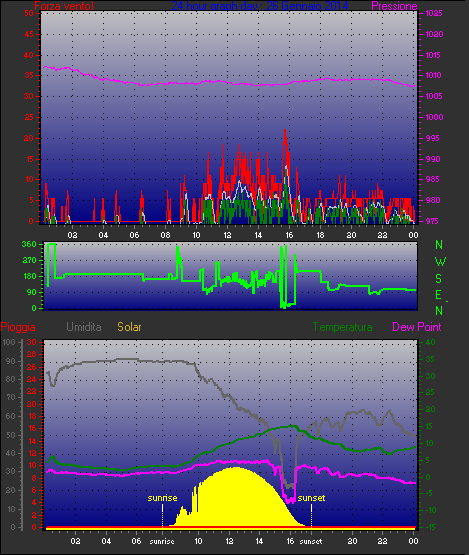This screenshot has width=469, height=555.
Task: Click the 985 pressure axis value
Action: [433, 179]
